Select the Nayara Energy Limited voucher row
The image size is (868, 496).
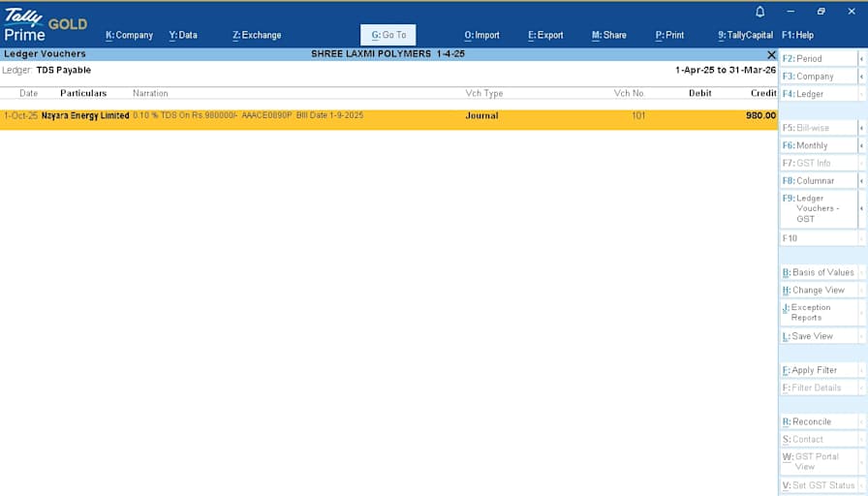(388, 119)
